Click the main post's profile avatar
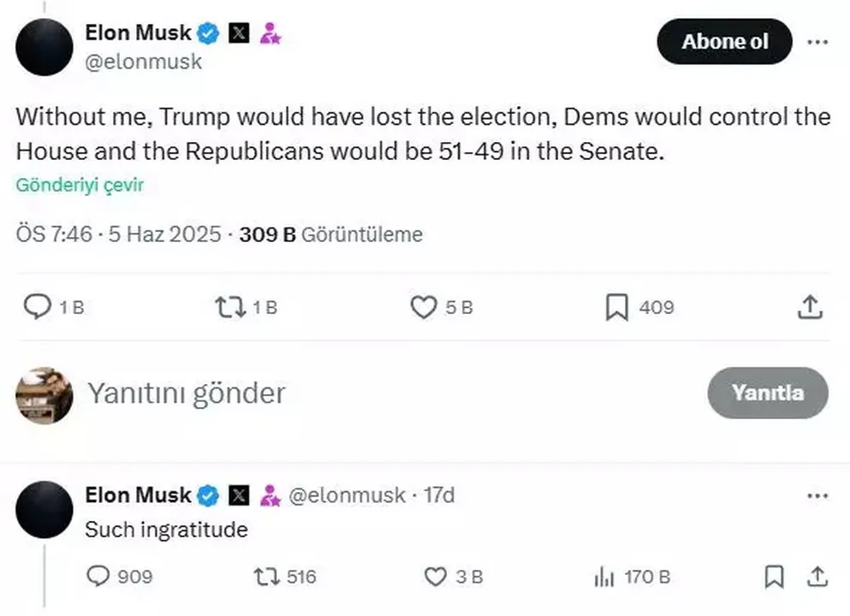Viewport: 850px width, 616px height. 44,46
